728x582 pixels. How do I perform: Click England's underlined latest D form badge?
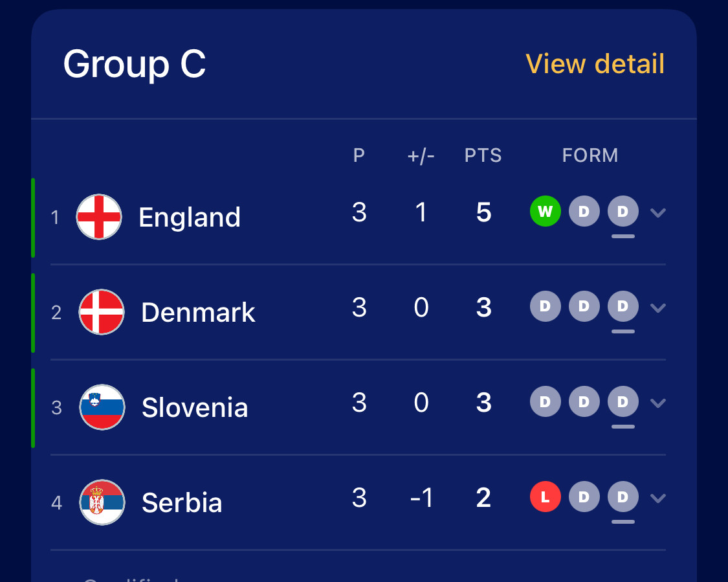coord(623,211)
